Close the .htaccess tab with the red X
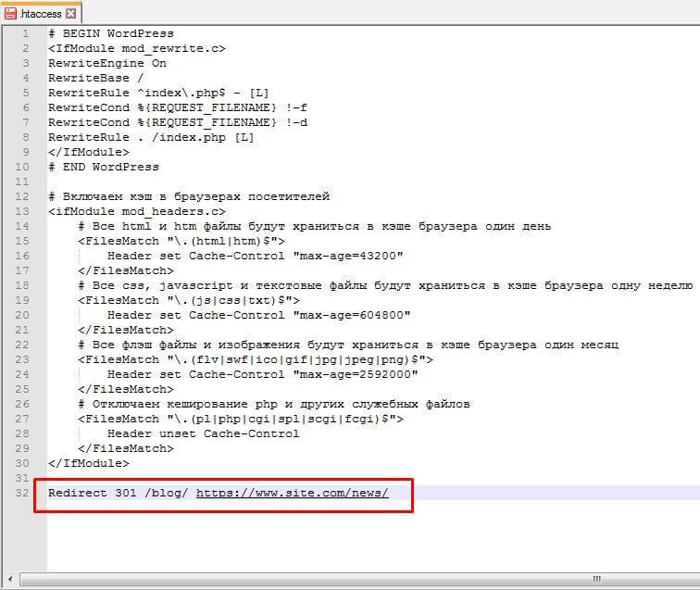This screenshot has width=700, height=590. [71, 13]
